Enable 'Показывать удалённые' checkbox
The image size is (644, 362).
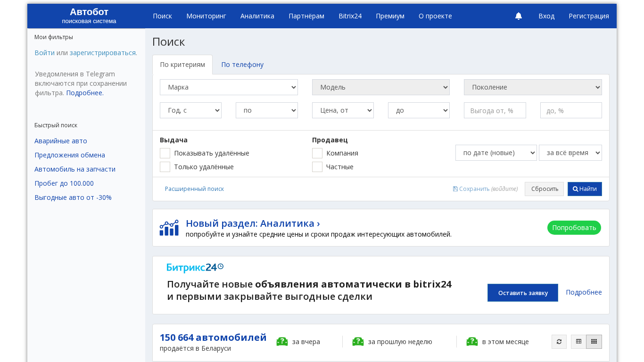(x=165, y=153)
